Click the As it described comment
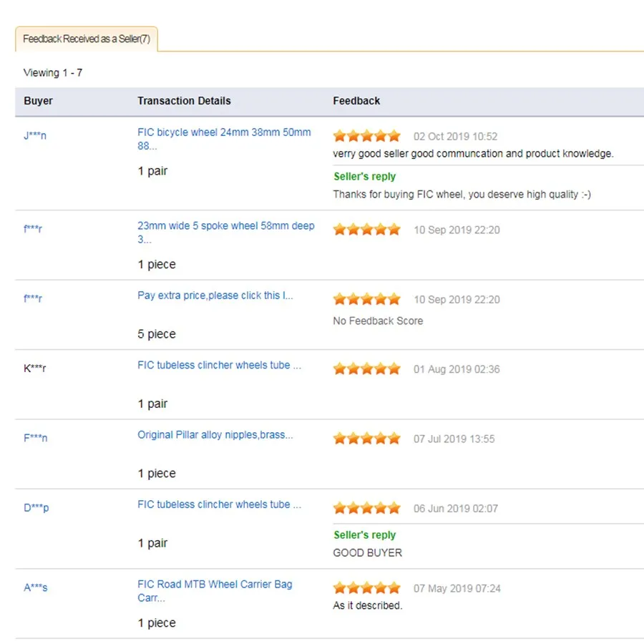 click(368, 605)
